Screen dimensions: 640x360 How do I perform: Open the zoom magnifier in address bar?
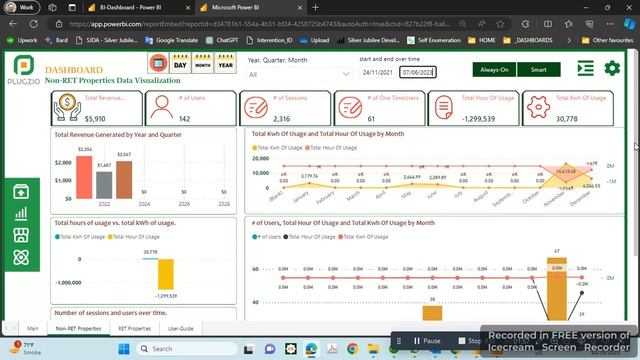[462, 24]
